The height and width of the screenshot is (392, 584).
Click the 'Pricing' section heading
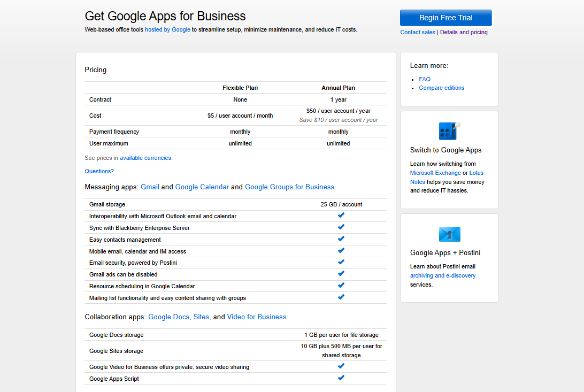(x=95, y=70)
